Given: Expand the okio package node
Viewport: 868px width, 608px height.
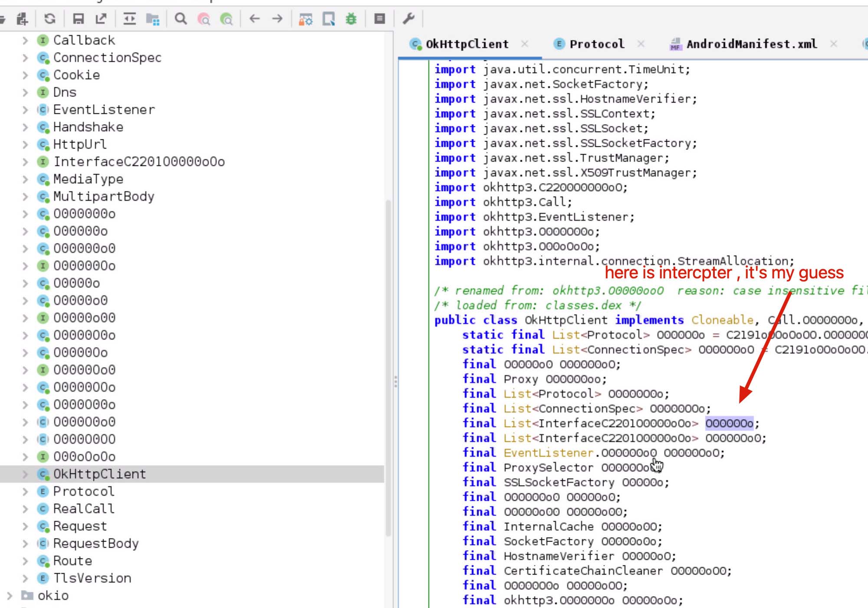Looking at the screenshot, I should click(x=10, y=595).
